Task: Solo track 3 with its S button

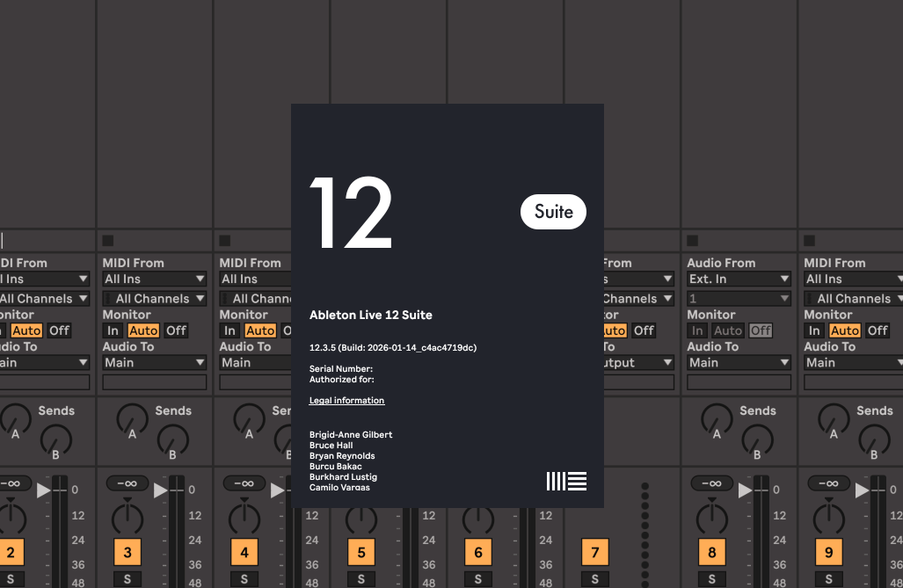Action: pos(127,579)
